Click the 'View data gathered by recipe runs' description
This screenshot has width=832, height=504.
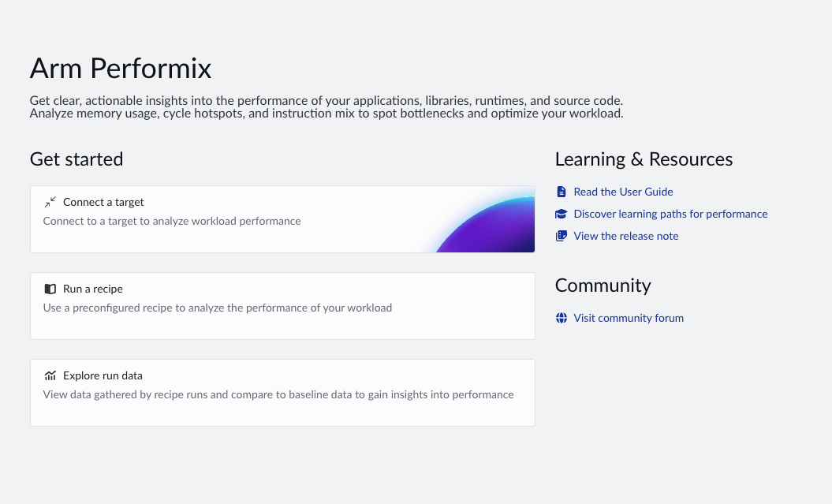278,394
